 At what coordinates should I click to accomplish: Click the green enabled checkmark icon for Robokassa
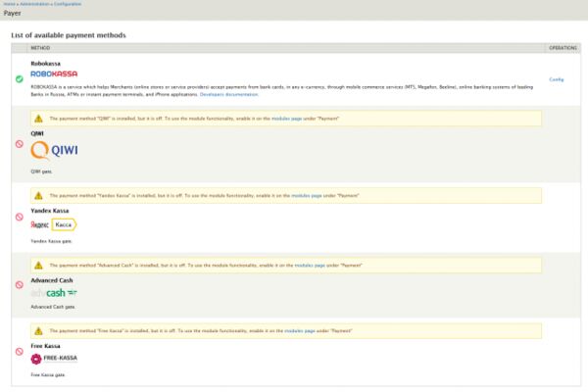click(x=20, y=79)
